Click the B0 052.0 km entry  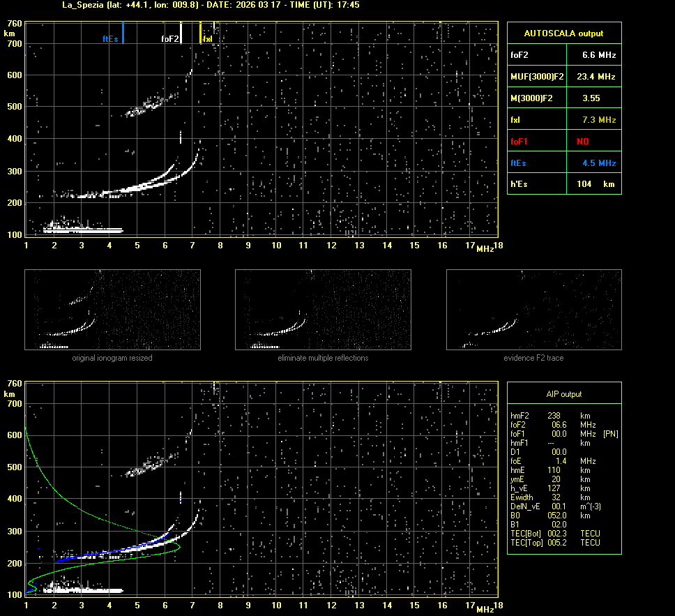point(551,516)
